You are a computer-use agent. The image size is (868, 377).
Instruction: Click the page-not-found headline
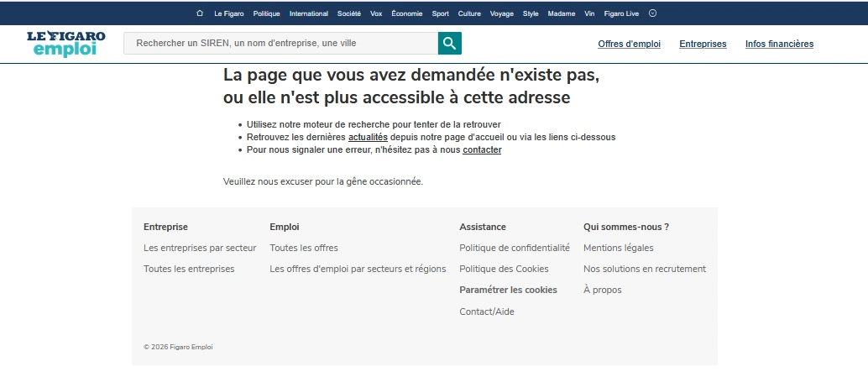410,86
